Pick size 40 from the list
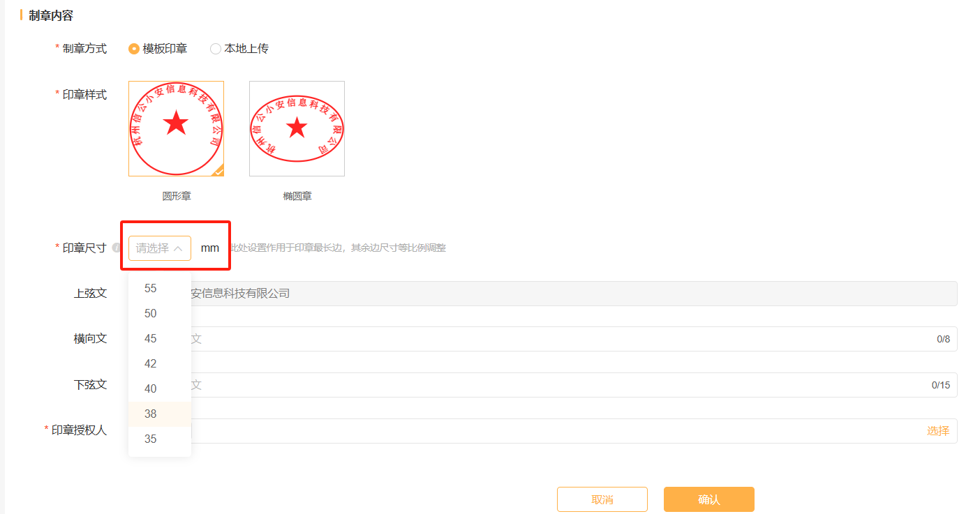Viewport: 980px width, 514px height. [160, 388]
